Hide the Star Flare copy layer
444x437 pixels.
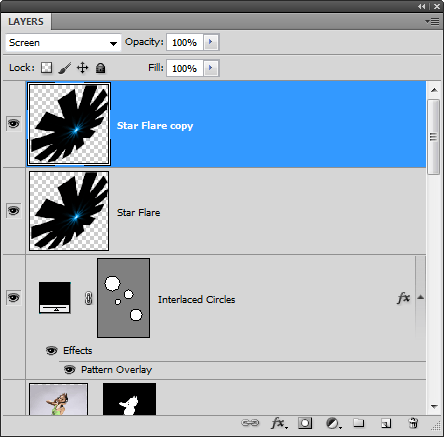coord(14,124)
